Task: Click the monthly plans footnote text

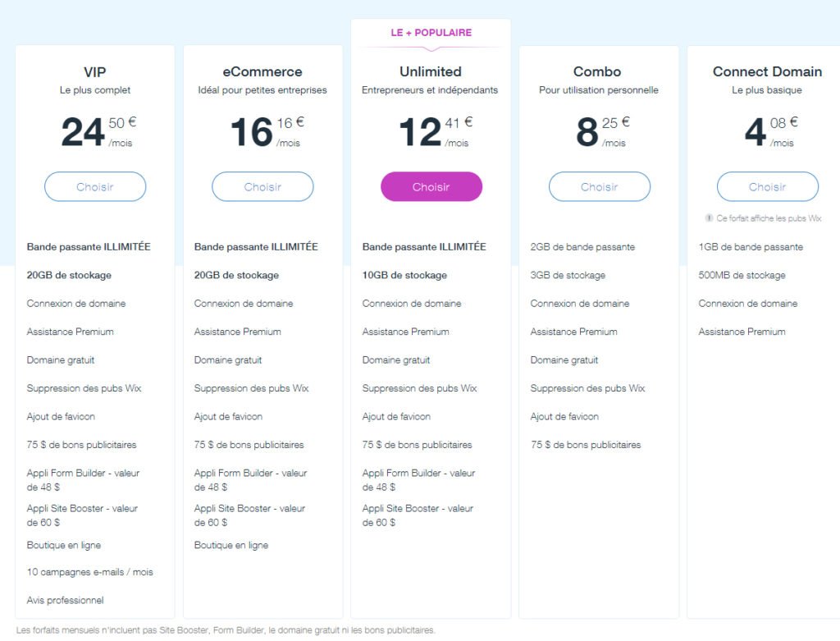Action: 226,630
